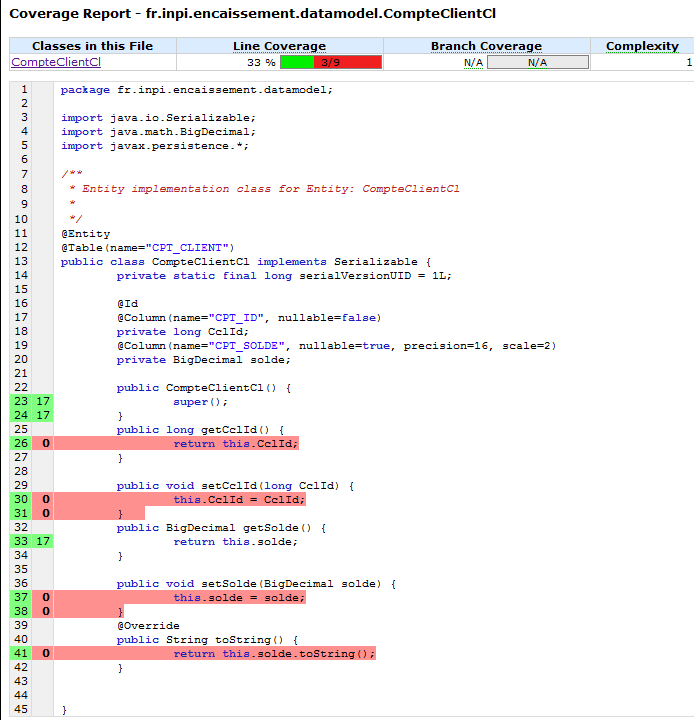The image size is (694, 720).
Task: Click the setSolde method declaration
Action: [x=256, y=584]
